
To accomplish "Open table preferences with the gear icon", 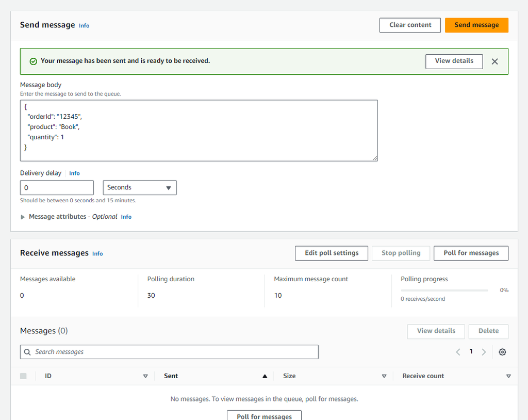I will coord(502,351).
